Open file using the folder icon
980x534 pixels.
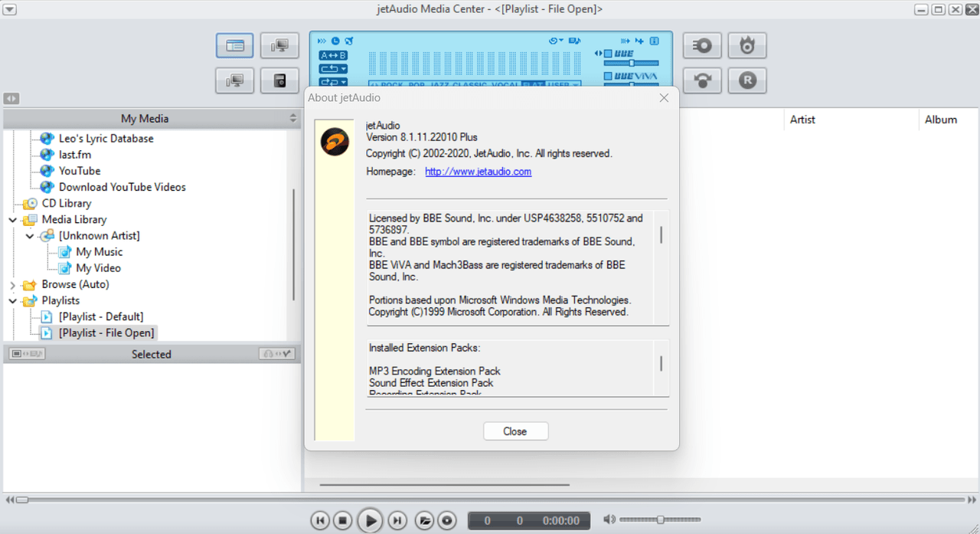(x=424, y=521)
